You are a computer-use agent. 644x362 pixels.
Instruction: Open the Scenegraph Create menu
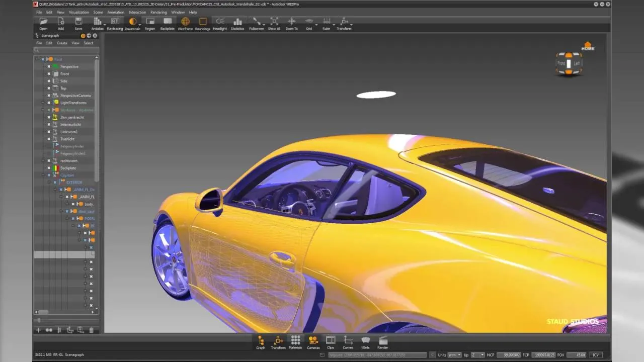62,43
